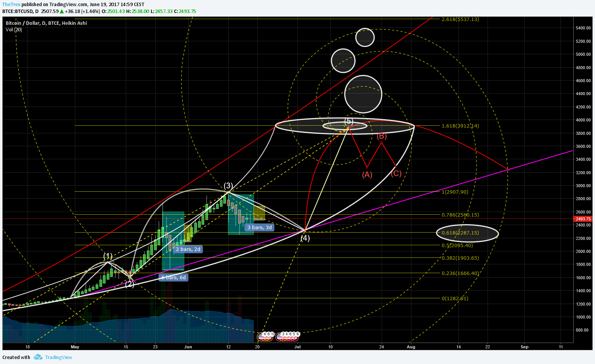The height and width of the screenshot is (364, 595).
Task: Click the +36.18 (+1.46%) change value
Action: [x=82, y=11]
